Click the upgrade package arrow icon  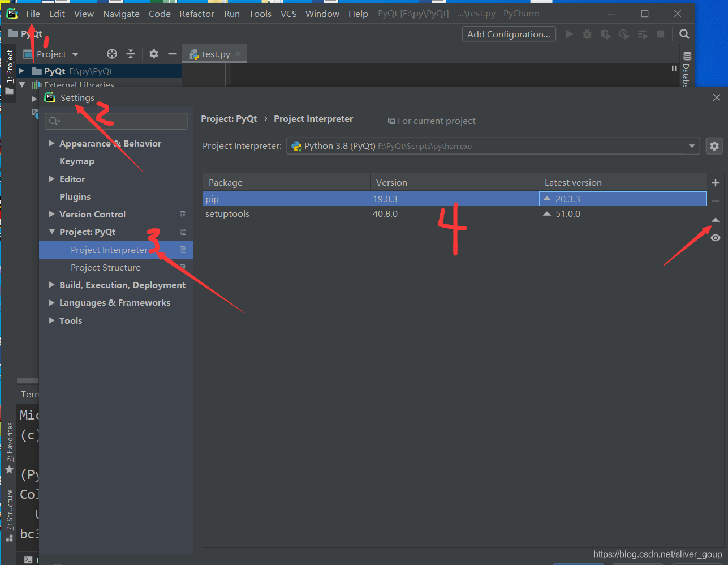[x=716, y=220]
